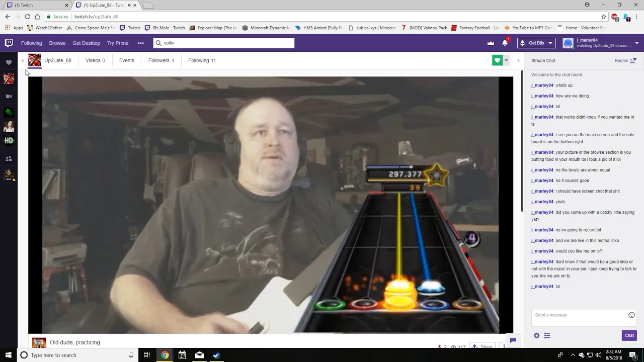View the Following 11 tab
Screen dimensions: 644x362
[202, 60]
